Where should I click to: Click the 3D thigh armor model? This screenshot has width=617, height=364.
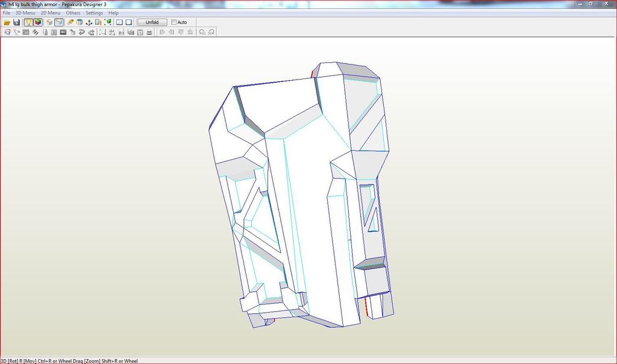(301, 199)
